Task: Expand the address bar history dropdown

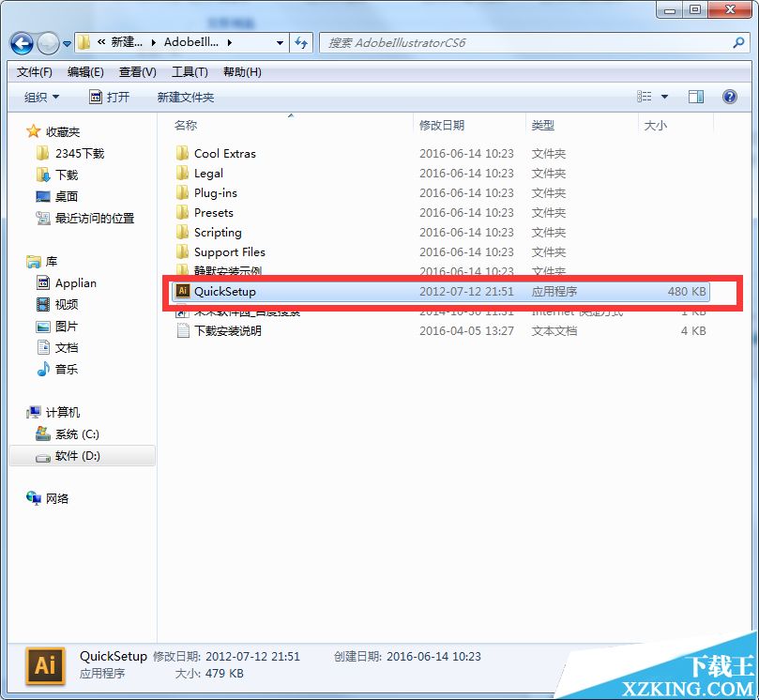Action: (x=280, y=43)
